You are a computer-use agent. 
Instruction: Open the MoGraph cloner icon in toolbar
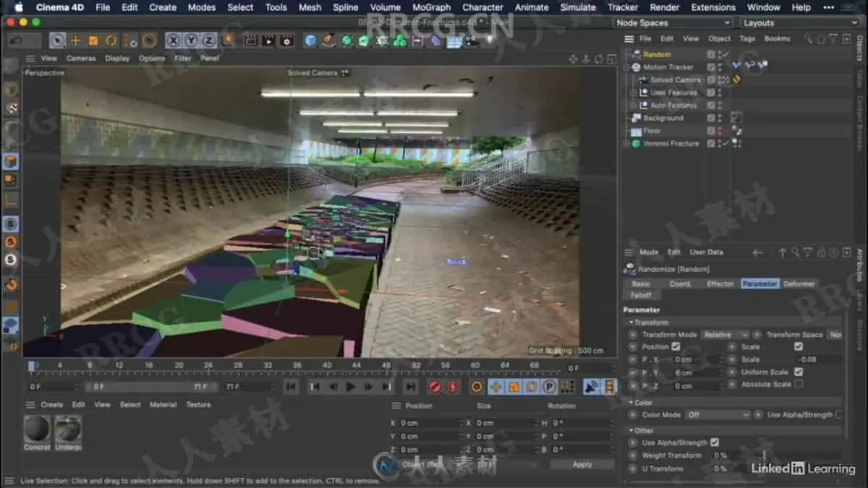[400, 40]
